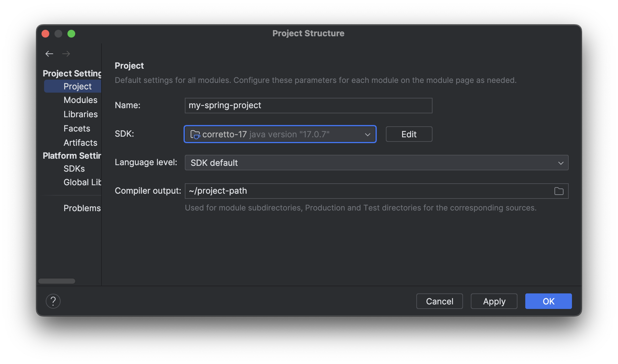Select Modules in the sidebar
Screen dimensions: 618x364
pos(80,100)
